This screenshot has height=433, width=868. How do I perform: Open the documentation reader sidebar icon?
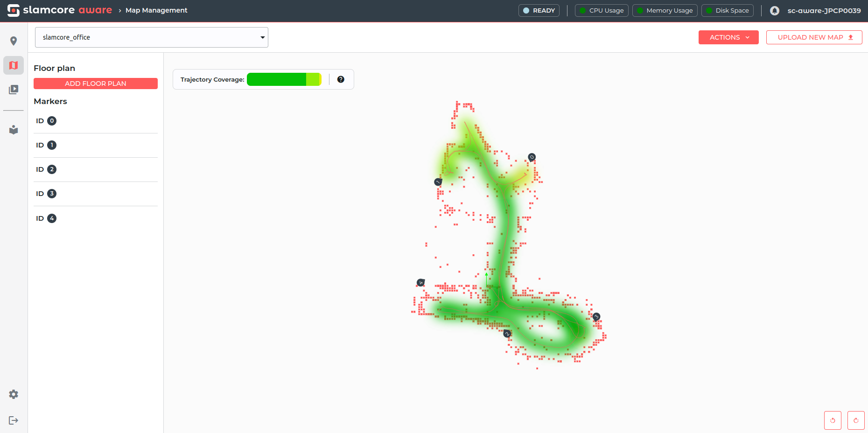point(14,130)
